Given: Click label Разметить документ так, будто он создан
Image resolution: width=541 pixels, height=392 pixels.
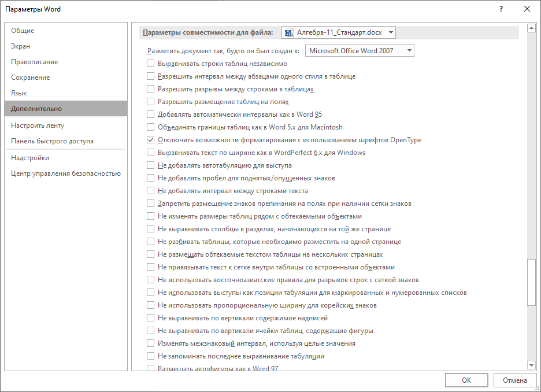Looking at the screenshot, I should coord(223,51).
